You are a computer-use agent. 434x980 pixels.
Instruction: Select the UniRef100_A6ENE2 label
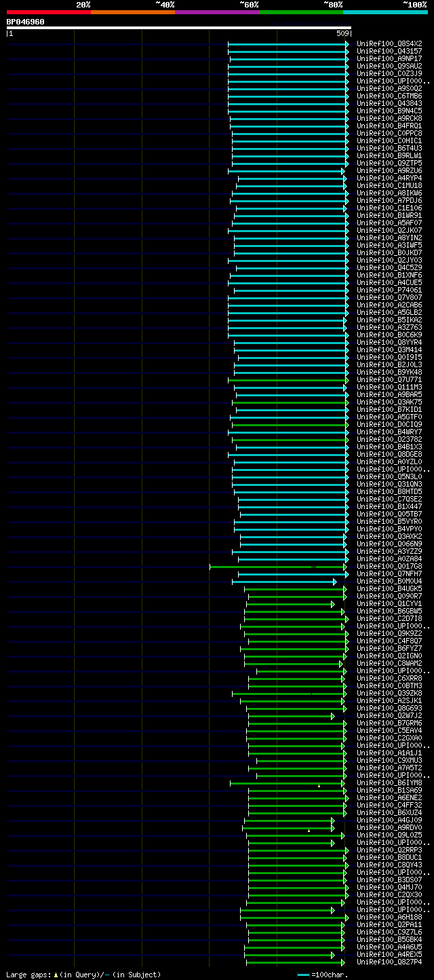pos(390,797)
